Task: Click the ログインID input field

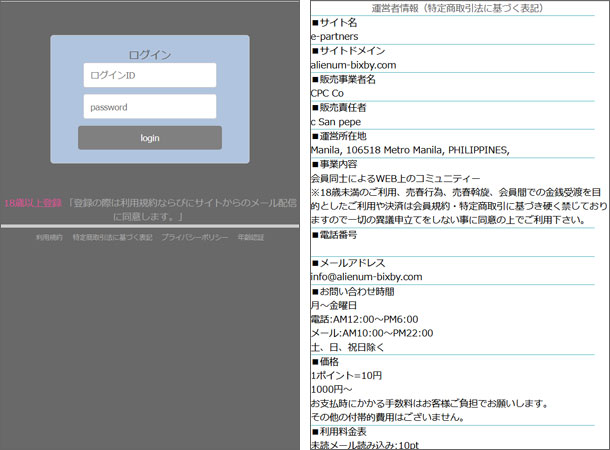Action: coord(150,76)
